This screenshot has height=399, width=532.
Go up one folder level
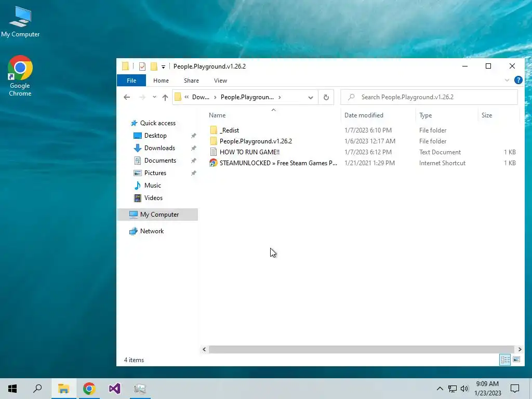[165, 97]
